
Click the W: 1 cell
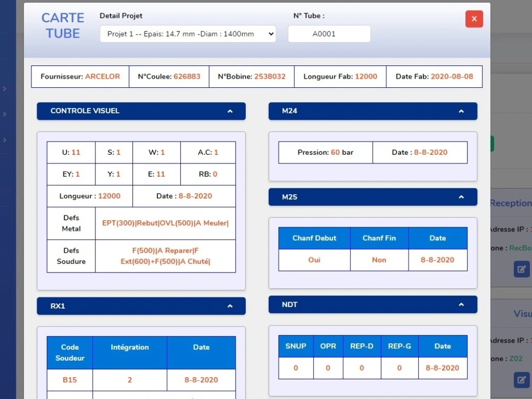tap(156, 152)
